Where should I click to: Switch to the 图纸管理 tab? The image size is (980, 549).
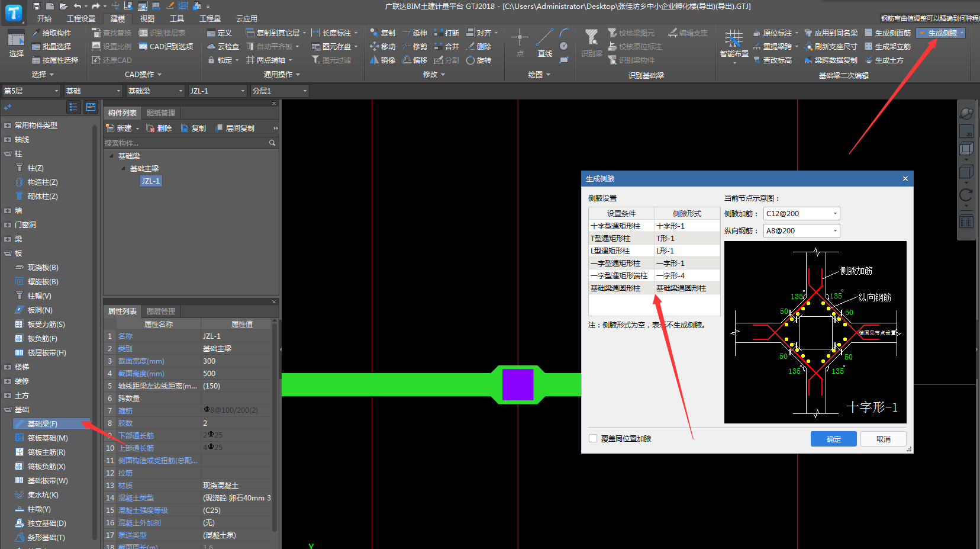point(161,113)
